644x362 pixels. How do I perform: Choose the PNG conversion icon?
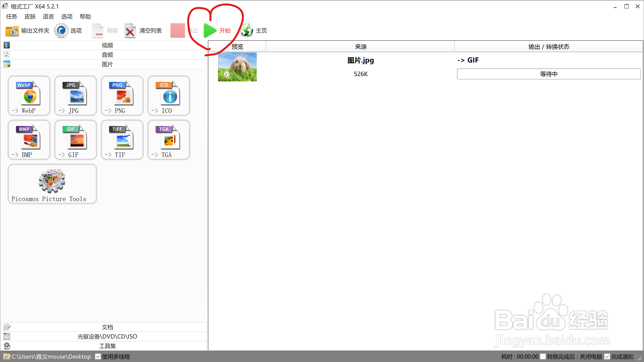pyautogui.click(x=122, y=96)
